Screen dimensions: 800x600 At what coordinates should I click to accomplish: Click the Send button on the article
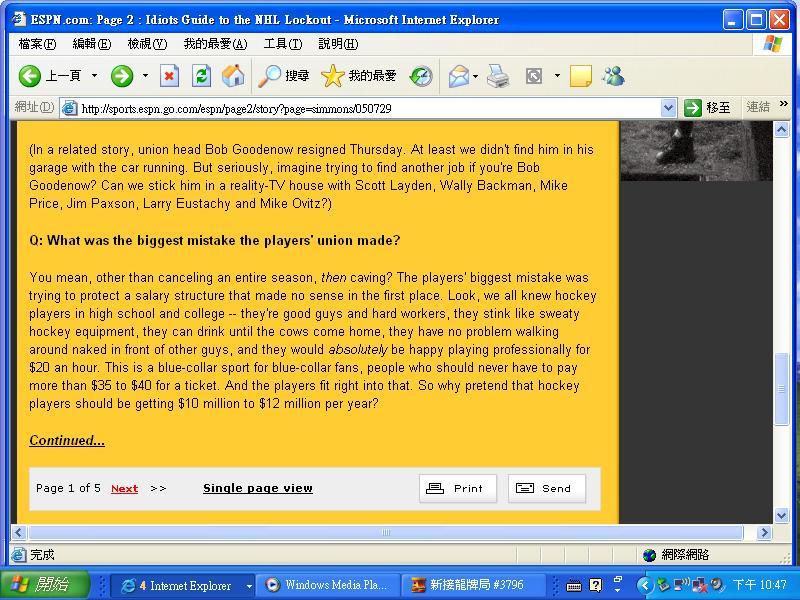point(546,488)
